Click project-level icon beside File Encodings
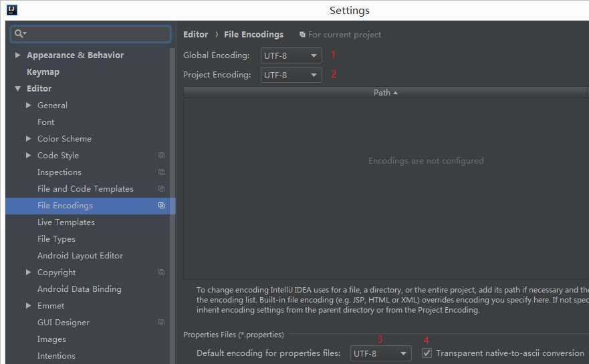The height and width of the screenshot is (364, 589). coord(161,206)
